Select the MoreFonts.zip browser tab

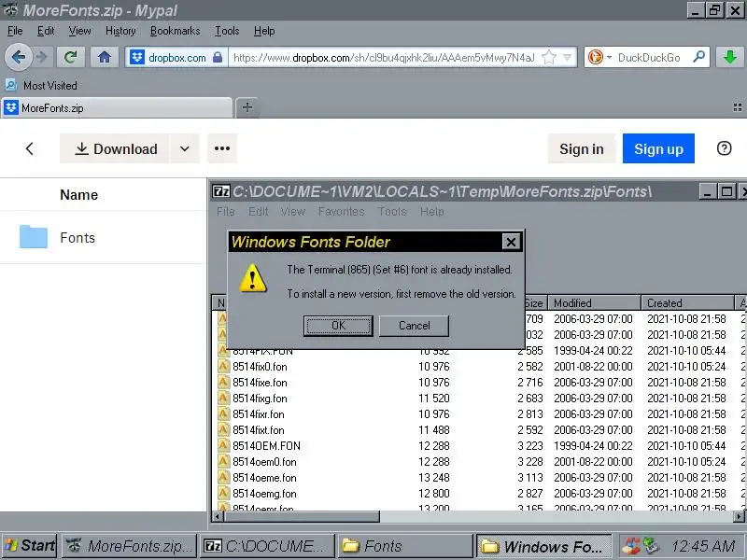tap(117, 107)
